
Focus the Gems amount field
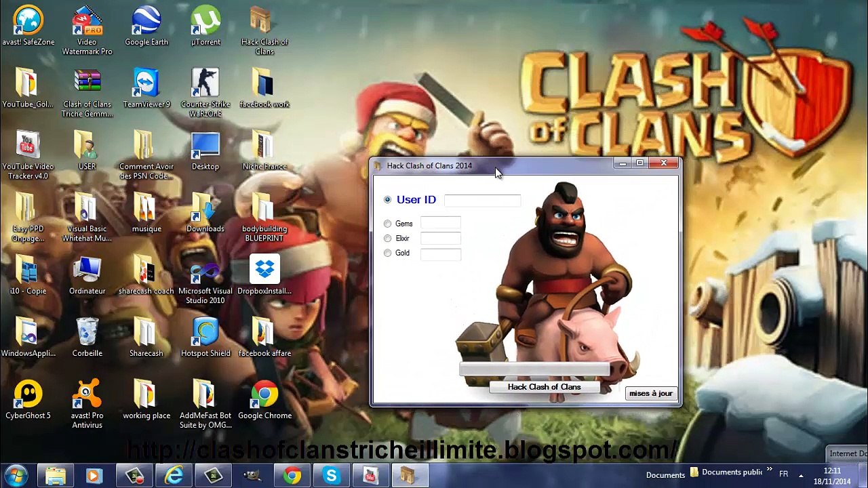point(441,224)
